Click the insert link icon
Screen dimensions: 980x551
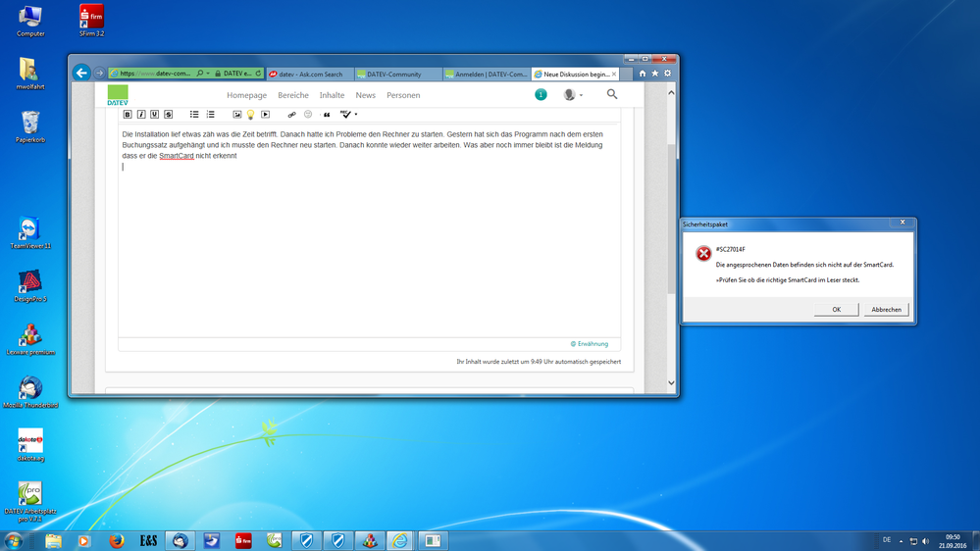point(291,115)
